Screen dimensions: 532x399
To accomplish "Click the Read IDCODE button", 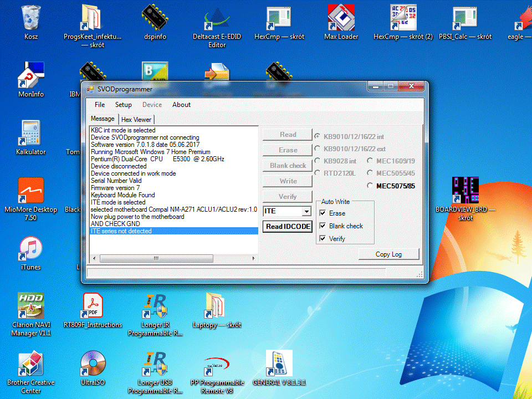I will click(288, 226).
